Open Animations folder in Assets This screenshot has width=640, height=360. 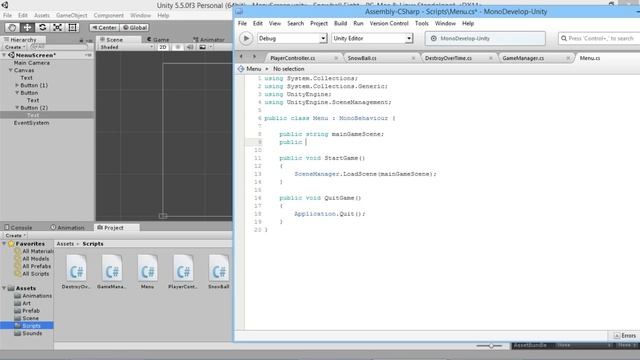(33, 296)
